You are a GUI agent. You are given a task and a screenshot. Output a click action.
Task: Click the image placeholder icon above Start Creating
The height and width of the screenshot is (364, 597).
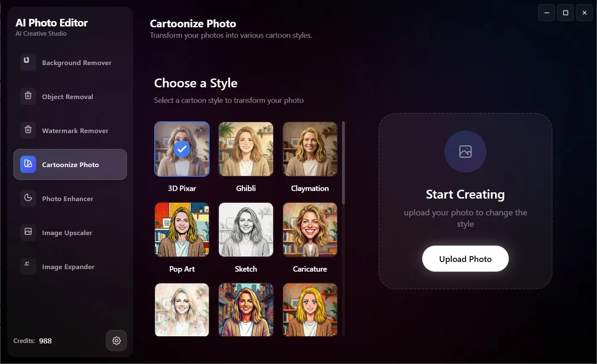[x=466, y=152]
